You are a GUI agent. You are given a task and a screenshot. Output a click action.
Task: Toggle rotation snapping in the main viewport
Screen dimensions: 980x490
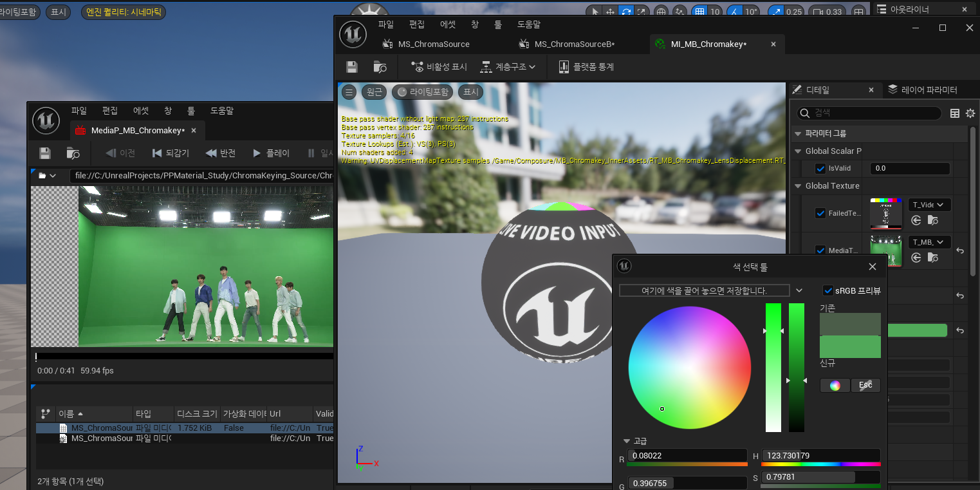point(734,12)
